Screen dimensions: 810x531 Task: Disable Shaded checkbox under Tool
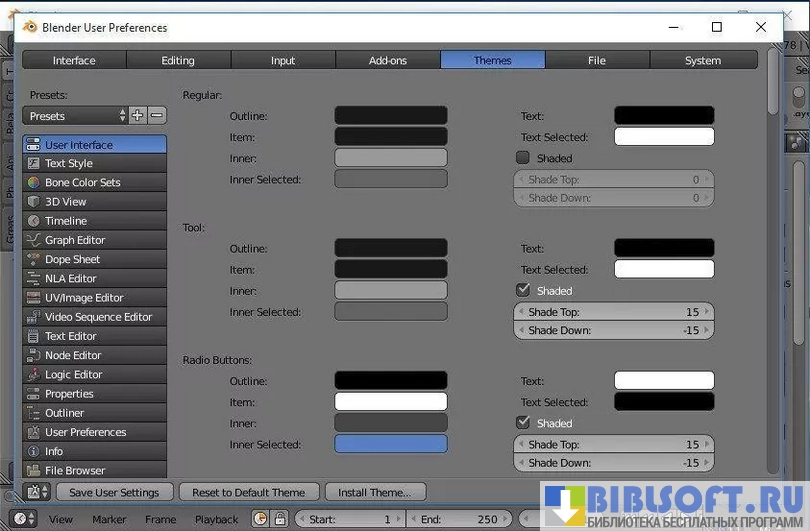coord(522,290)
